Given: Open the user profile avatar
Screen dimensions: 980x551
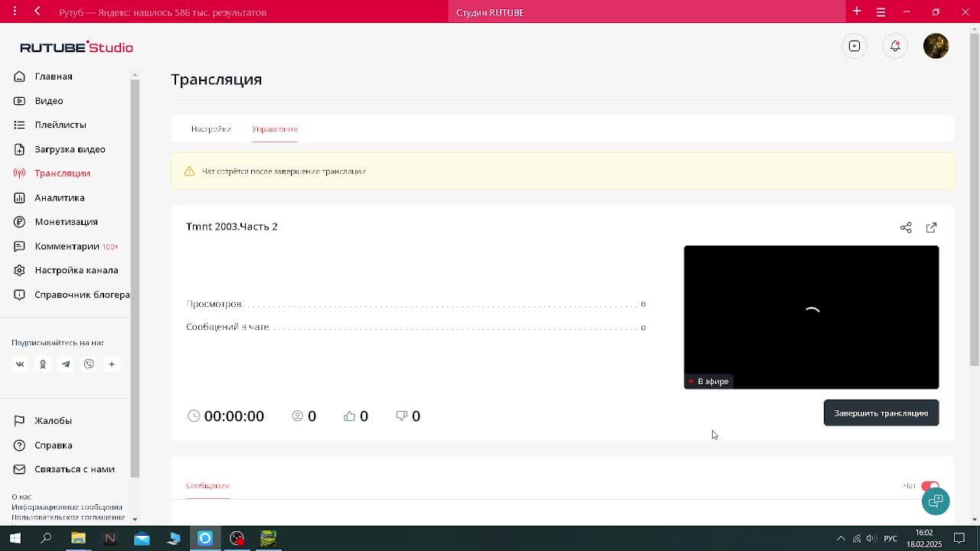Looking at the screenshot, I should point(936,46).
